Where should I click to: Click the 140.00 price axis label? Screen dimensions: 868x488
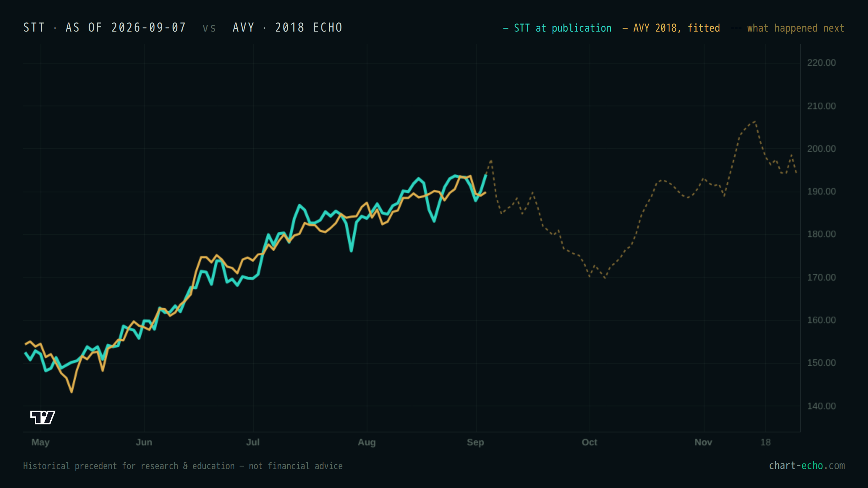click(x=821, y=406)
